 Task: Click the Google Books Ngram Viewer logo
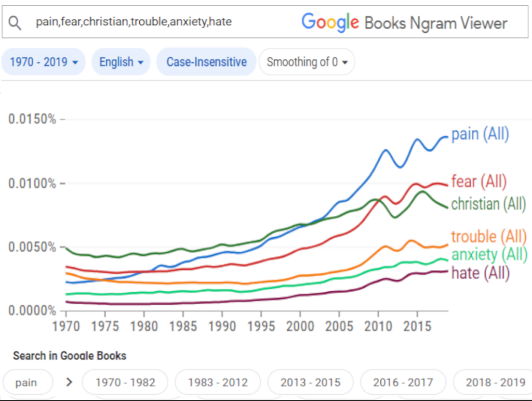coord(404,22)
